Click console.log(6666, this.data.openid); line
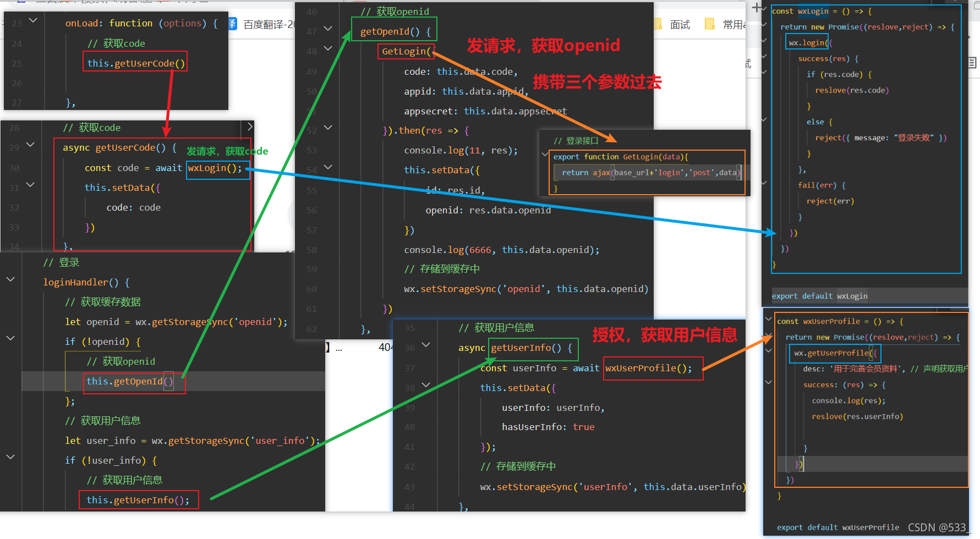The image size is (980, 539). tap(501, 250)
